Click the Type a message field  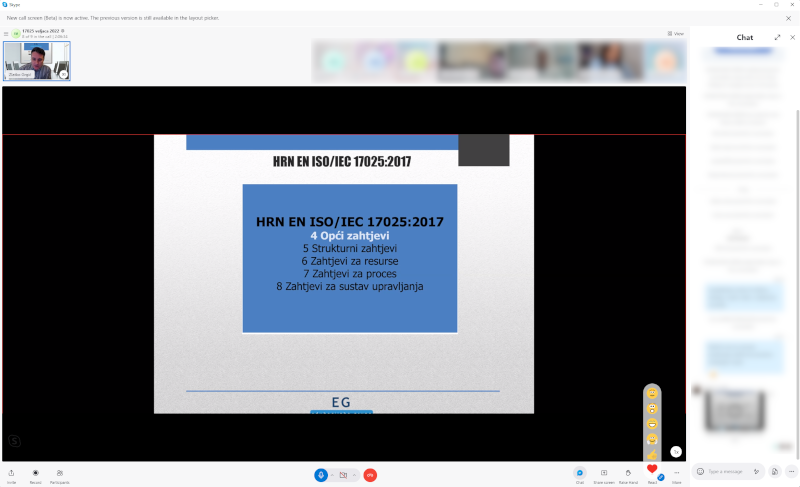726,471
